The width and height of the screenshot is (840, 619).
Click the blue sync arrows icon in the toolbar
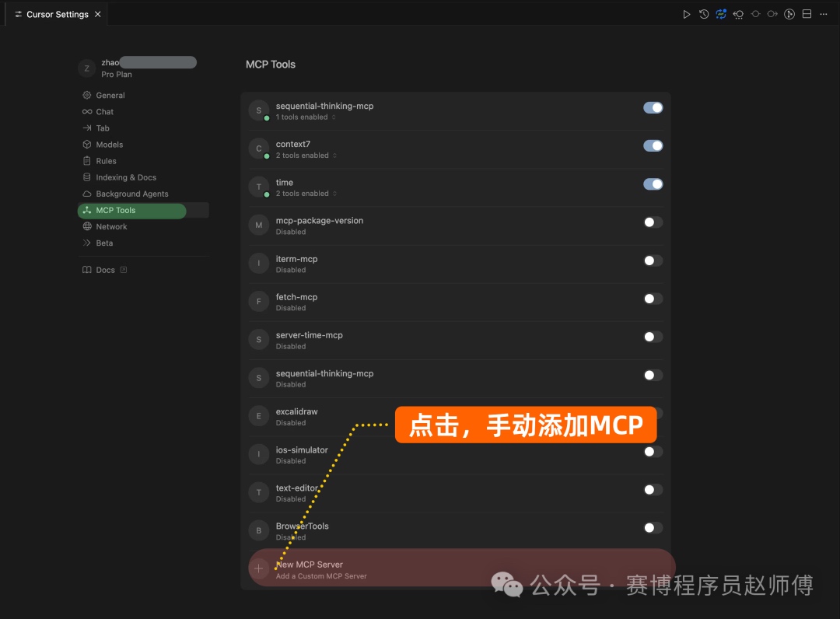(x=721, y=15)
